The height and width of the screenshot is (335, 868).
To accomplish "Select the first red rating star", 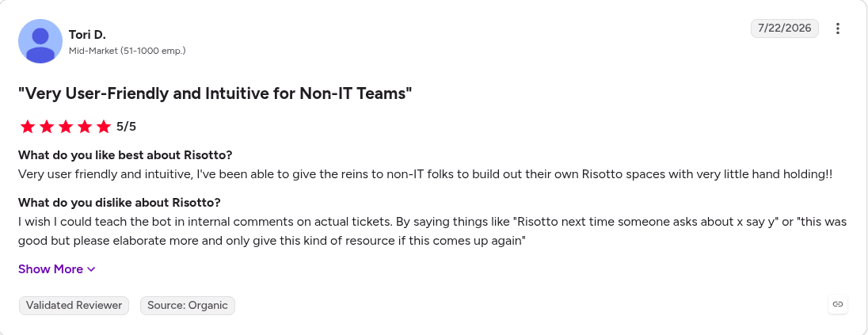I will (x=28, y=127).
